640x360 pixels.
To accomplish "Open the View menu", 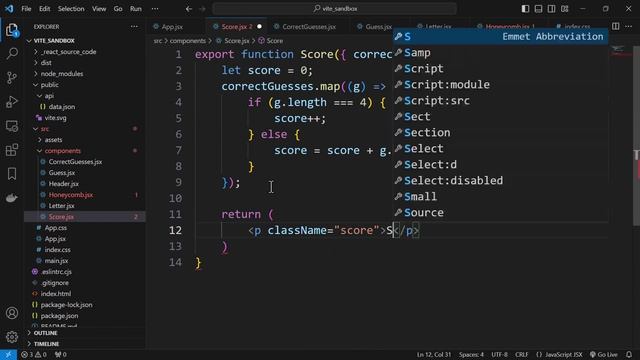I will 99,9.
